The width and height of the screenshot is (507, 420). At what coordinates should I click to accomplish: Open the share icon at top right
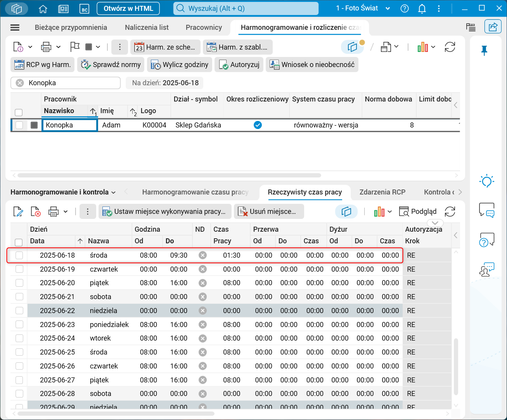click(493, 27)
